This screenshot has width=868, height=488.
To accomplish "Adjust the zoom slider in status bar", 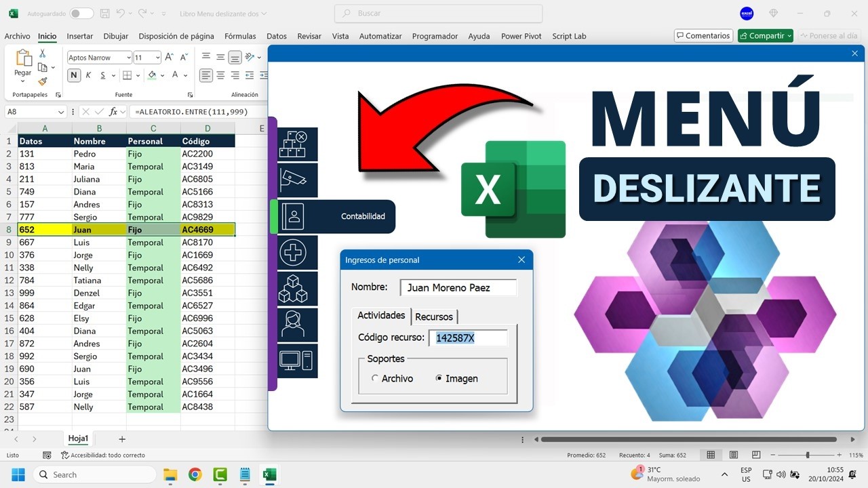I will [x=807, y=455].
